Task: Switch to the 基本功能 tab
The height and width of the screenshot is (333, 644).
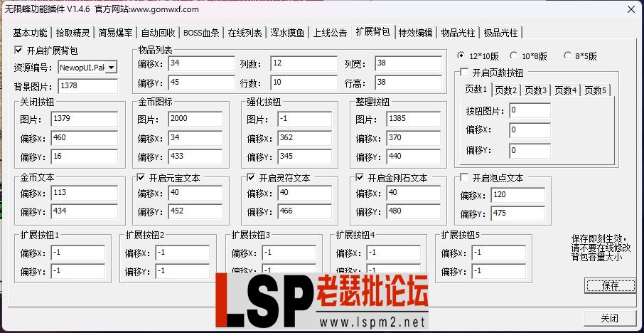Action: pos(30,33)
